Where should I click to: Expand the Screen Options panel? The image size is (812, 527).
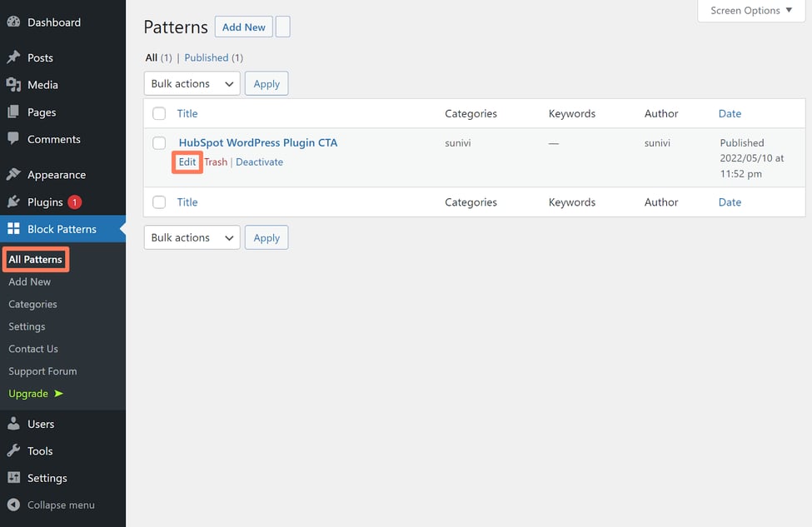(750, 11)
